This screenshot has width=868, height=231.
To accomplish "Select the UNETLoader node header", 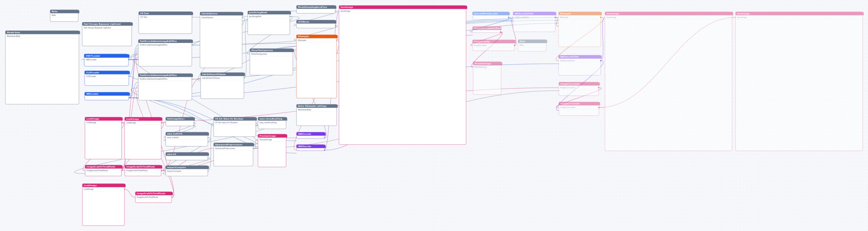I will pos(106,56).
